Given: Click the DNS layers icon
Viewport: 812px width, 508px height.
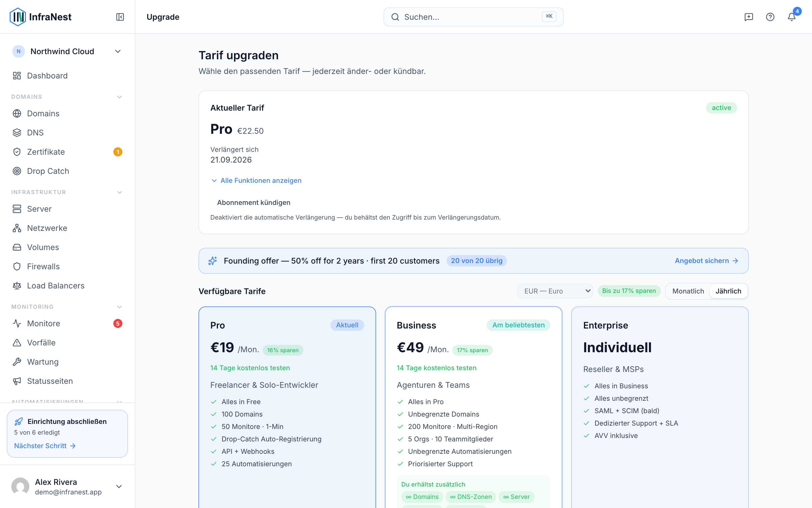Looking at the screenshot, I should [17, 133].
